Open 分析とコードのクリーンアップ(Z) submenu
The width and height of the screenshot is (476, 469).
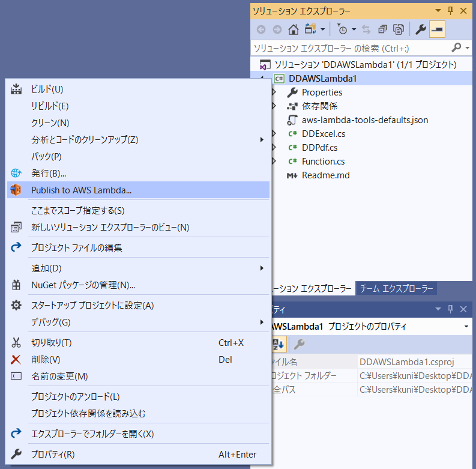tap(138, 139)
